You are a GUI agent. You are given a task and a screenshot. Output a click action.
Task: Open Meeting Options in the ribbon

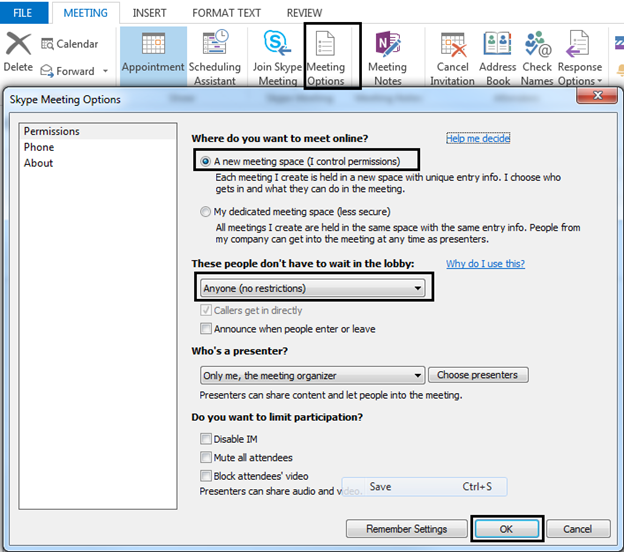coord(326,57)
